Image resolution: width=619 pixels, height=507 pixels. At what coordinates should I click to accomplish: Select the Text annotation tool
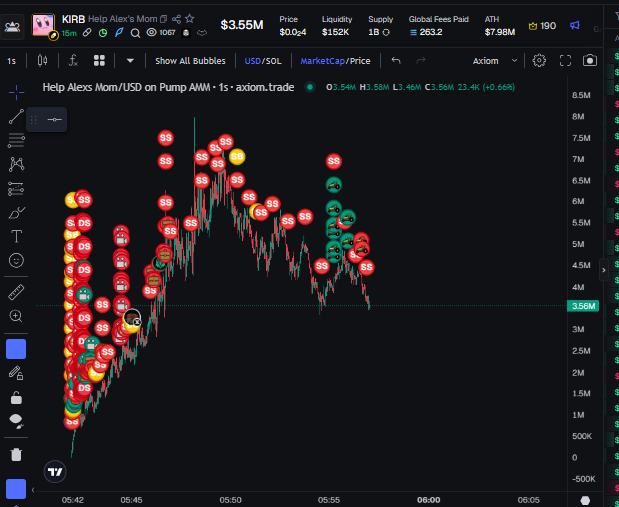coord(16,237)
